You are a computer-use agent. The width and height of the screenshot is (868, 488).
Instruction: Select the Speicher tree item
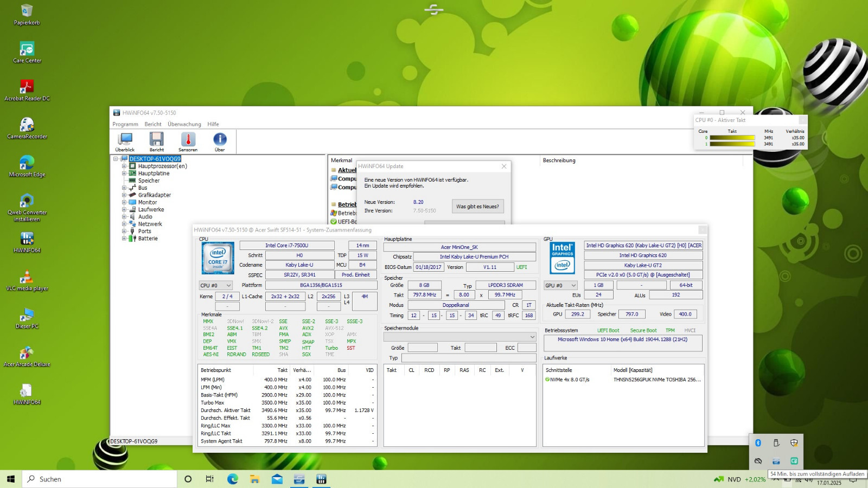click(149, 181)
